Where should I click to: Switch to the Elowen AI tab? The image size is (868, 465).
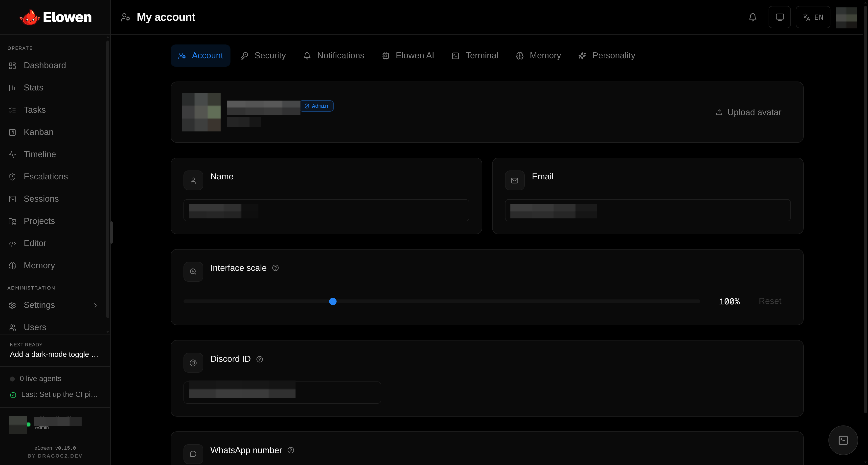click(408, 56)
